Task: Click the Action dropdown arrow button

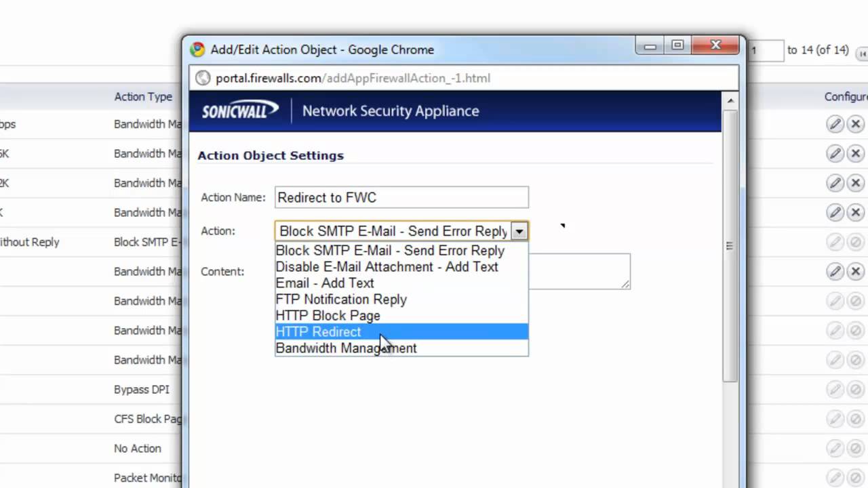Action: (519, 231)
